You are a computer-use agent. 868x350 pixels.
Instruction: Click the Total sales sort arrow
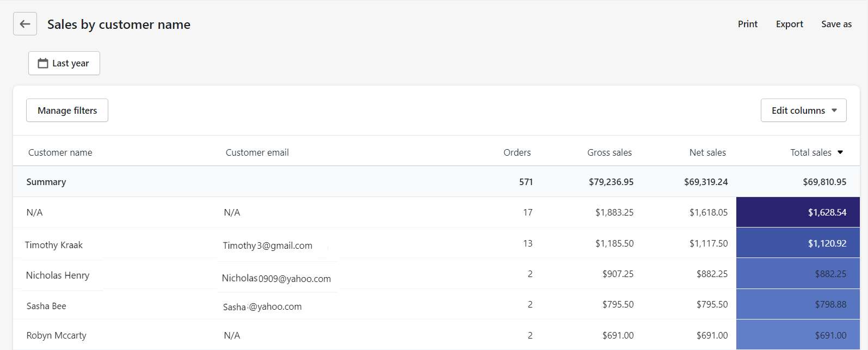(x=840, y=152)
